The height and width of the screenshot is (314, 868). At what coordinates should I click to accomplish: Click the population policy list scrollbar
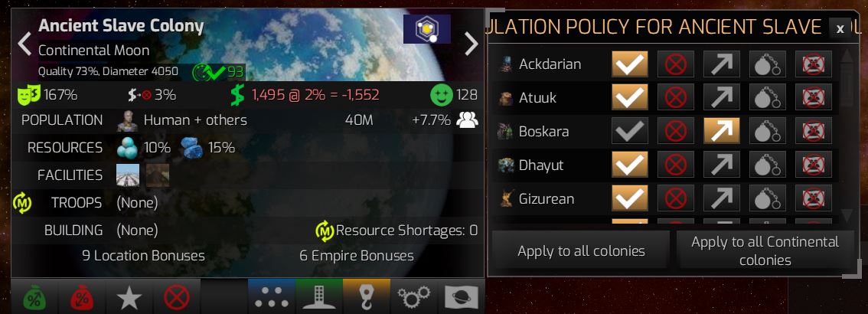[x=847, y=136]
